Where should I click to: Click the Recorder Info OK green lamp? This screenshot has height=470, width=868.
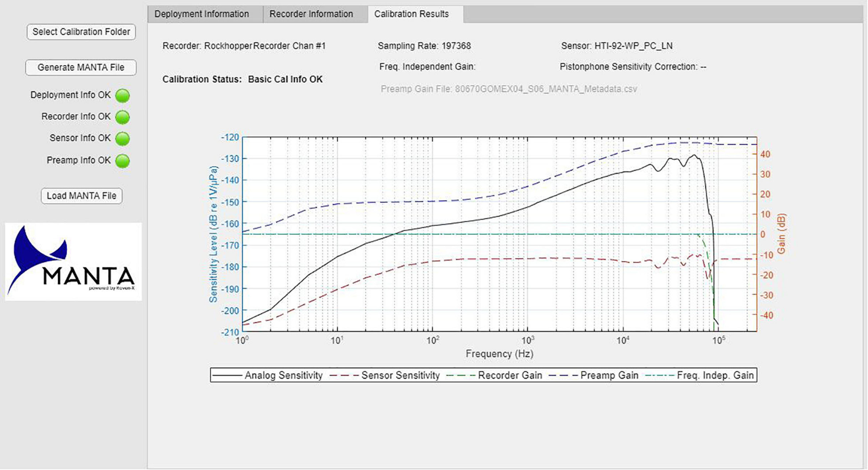122,117
